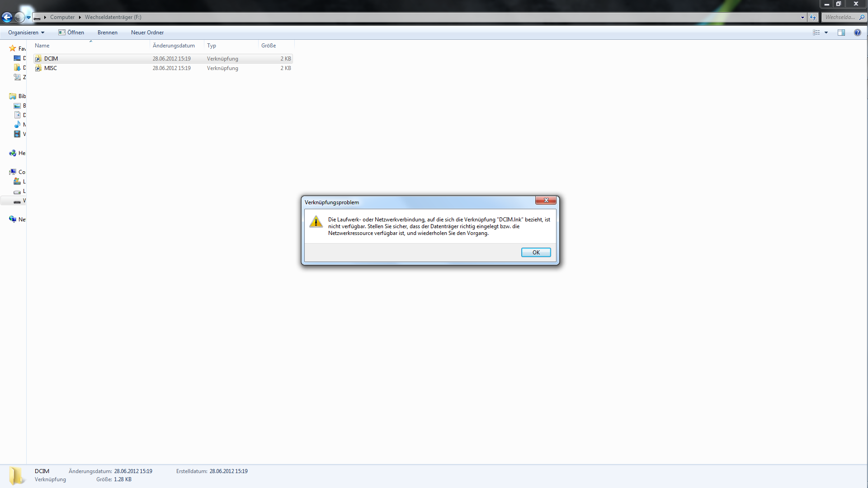
Task: Select the MISC shortcut icon
Action: tap(38, 68)
